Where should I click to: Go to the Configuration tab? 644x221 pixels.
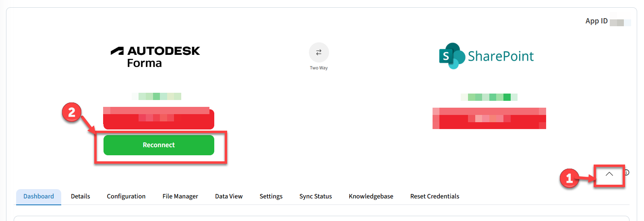pyautogui.click(x=126, y=196)
